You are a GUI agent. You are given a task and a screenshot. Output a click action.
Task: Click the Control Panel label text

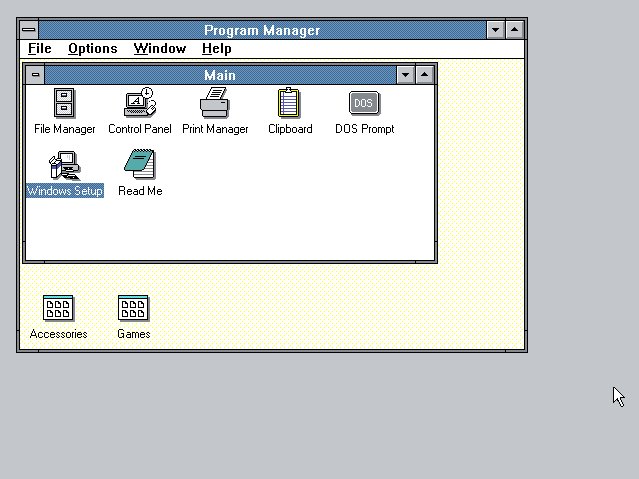coord(140,129)
